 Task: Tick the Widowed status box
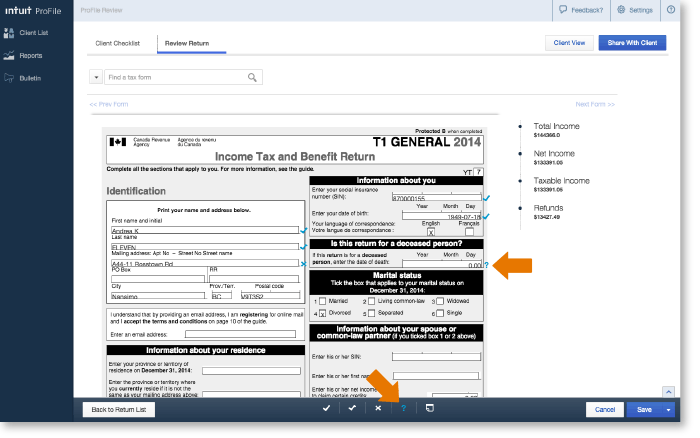(x=440, y=301)
